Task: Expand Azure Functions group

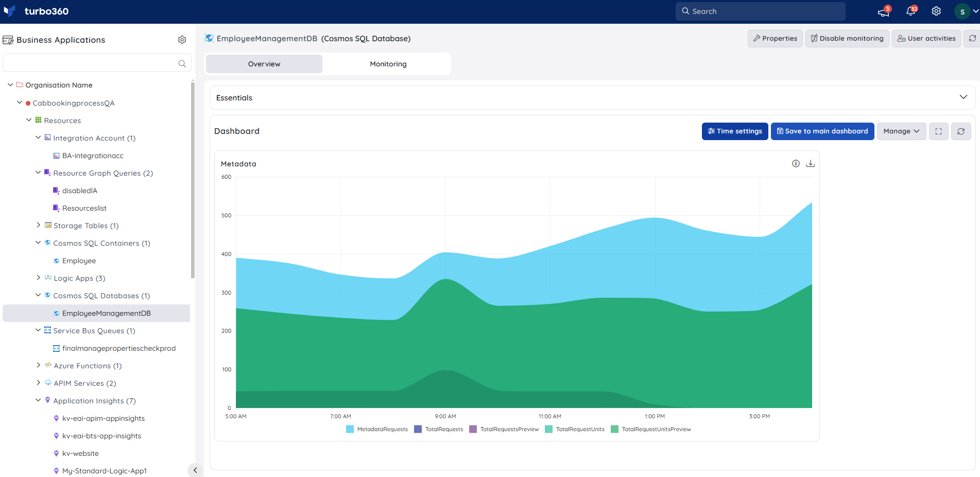Action: 38,365
